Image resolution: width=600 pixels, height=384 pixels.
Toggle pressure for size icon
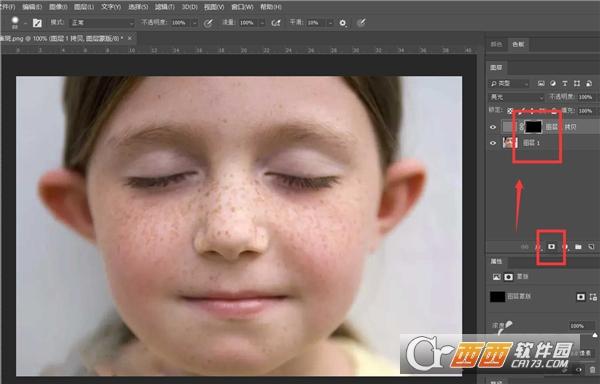click(361, 23)
